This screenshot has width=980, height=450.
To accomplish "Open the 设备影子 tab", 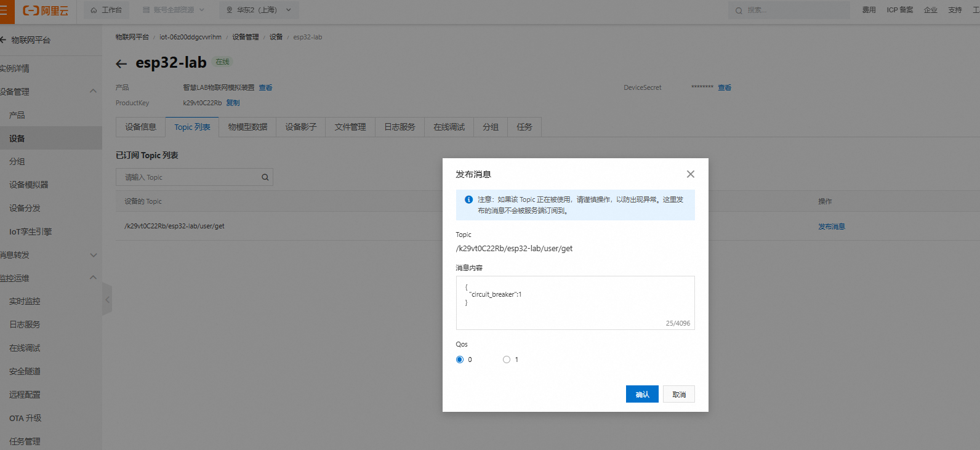I will pyautogui.click(x=300, y=127).
